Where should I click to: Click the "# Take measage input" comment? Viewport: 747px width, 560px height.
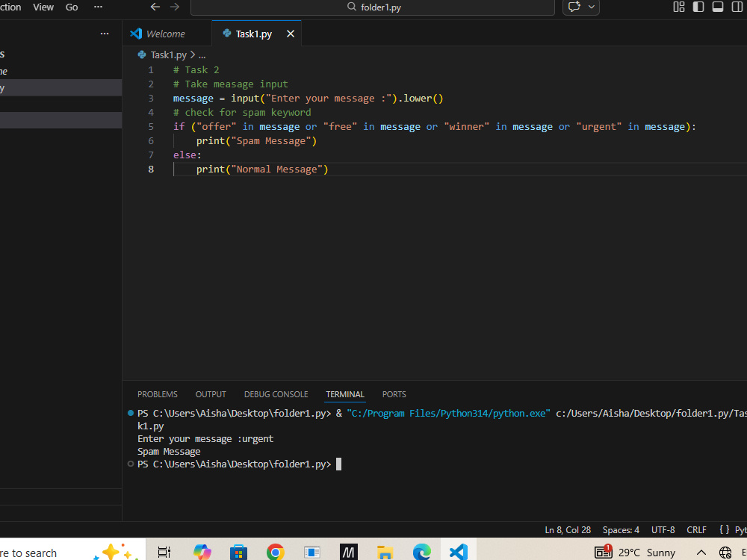(x=231, y=84)
